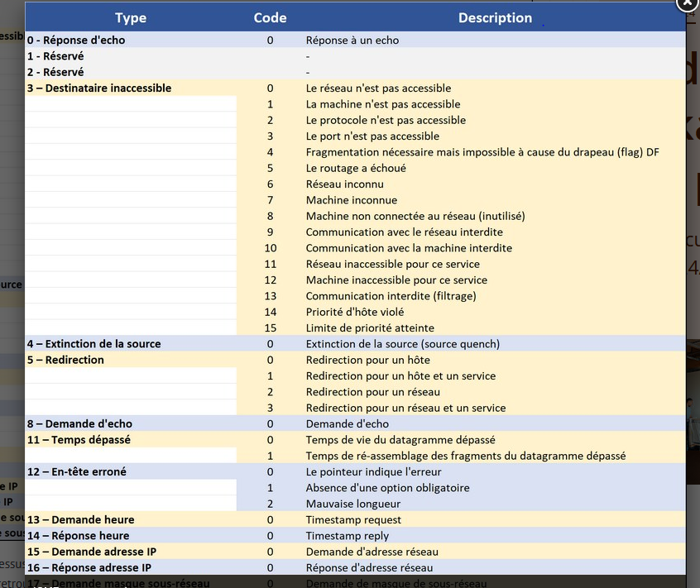
Task: Select the '0 - Réponse d'echo' type cell
Action: point(76,40)
